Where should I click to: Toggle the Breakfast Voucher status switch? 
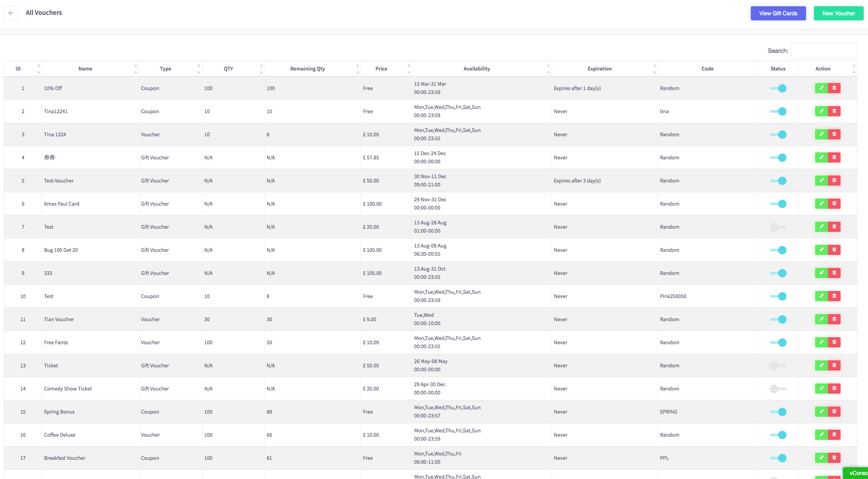778,458
